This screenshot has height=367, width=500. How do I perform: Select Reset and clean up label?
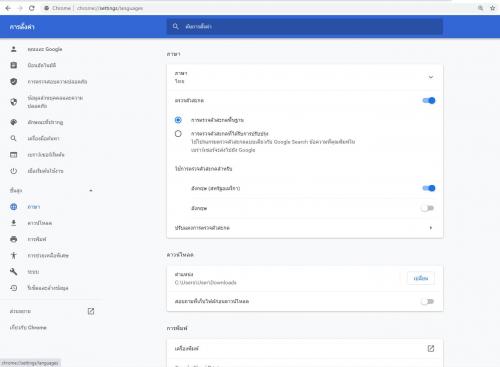(48, 288)
